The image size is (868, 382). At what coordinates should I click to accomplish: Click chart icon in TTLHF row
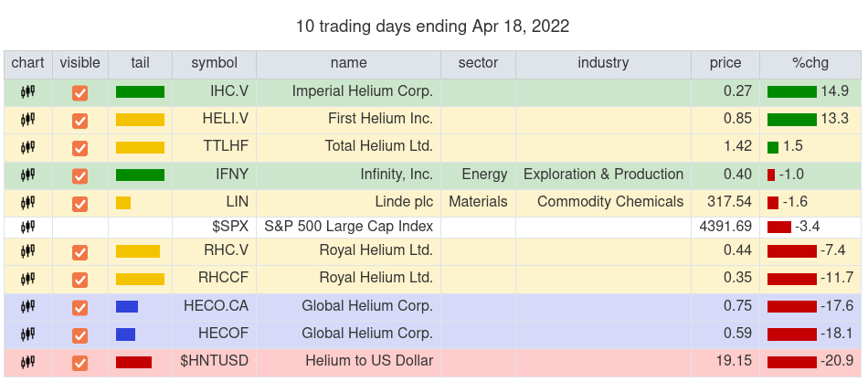pos(28,147)
